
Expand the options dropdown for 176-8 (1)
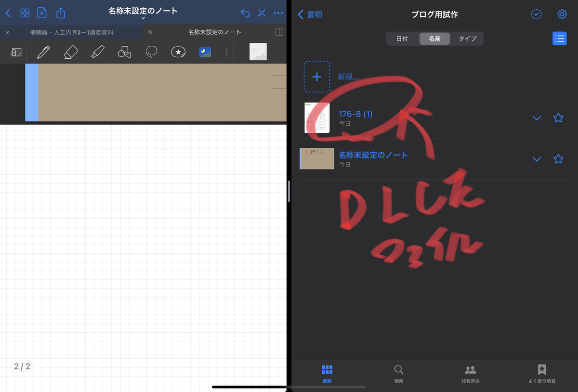537,118
